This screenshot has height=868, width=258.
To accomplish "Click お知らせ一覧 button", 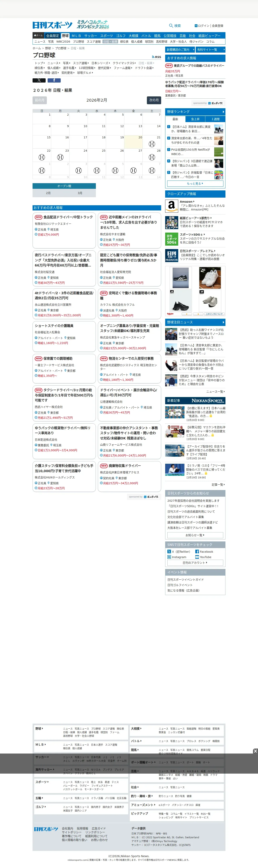I will pyautogui.click(x=195, y=535).
